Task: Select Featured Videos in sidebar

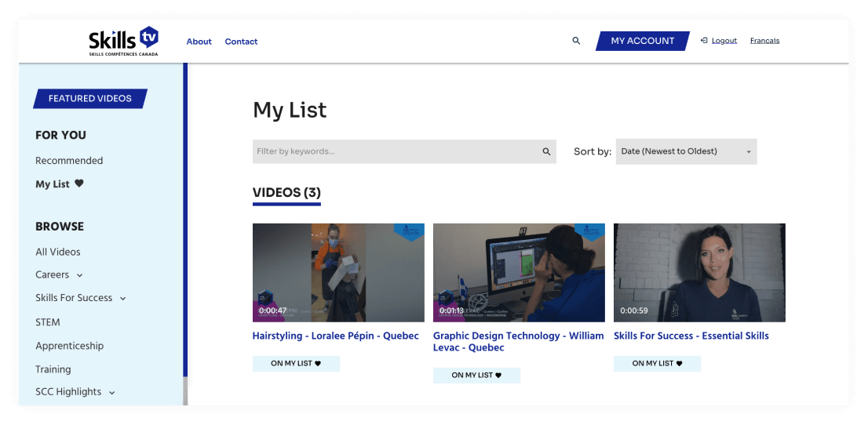Action: click(x=90, y=99)
